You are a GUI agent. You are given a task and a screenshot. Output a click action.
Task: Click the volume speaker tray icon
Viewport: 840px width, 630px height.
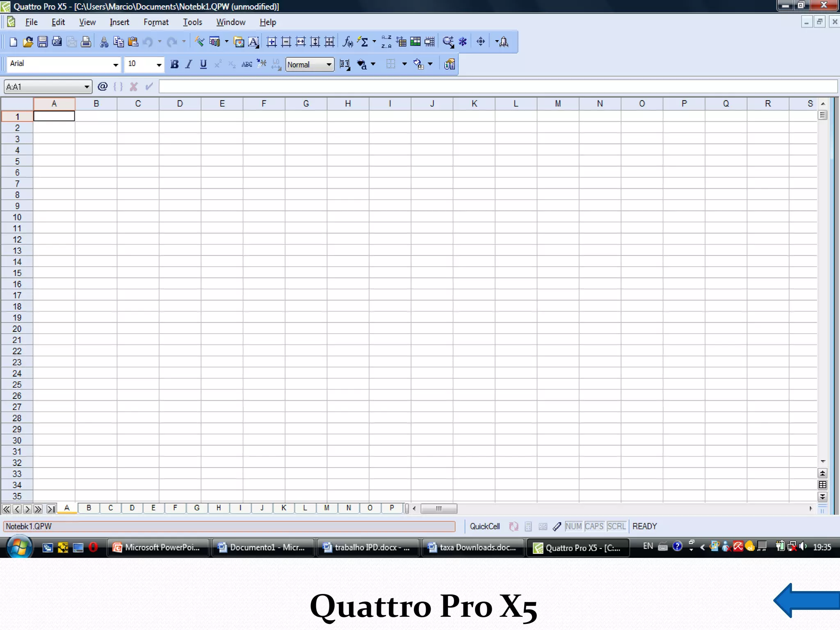click(x=803, y=547)
